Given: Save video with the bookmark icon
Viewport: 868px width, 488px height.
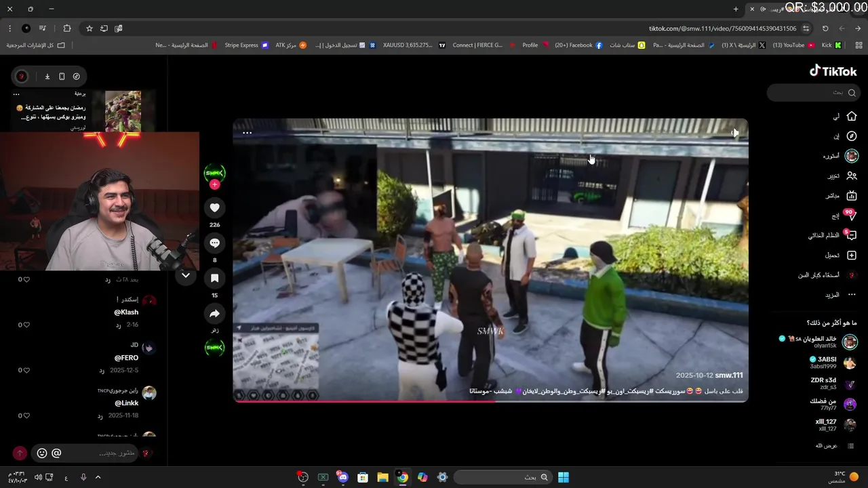Looking at the screenshot, I should 214,278.
